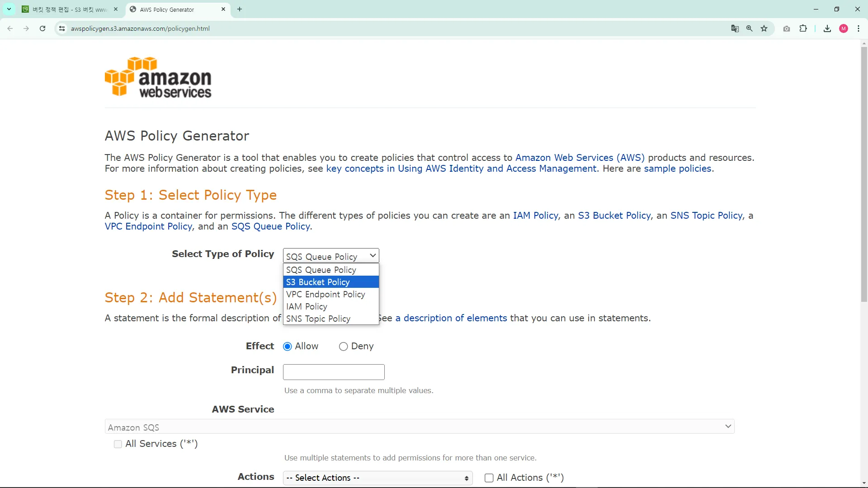Open the site information icon beside URL
Screen dimensions: 868x488
pos(62,28)
